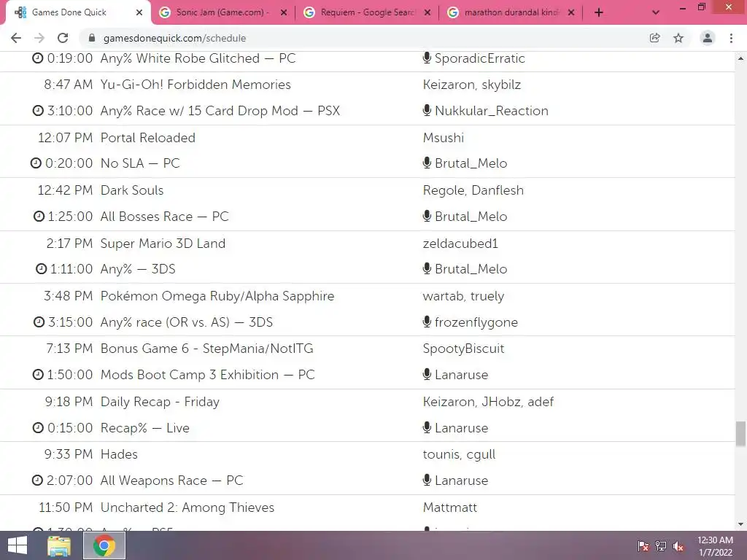747x560 pixels.
Task: Select the Super Mario 3D Land title
Action: pyautogui.click(x=163, y=244)
